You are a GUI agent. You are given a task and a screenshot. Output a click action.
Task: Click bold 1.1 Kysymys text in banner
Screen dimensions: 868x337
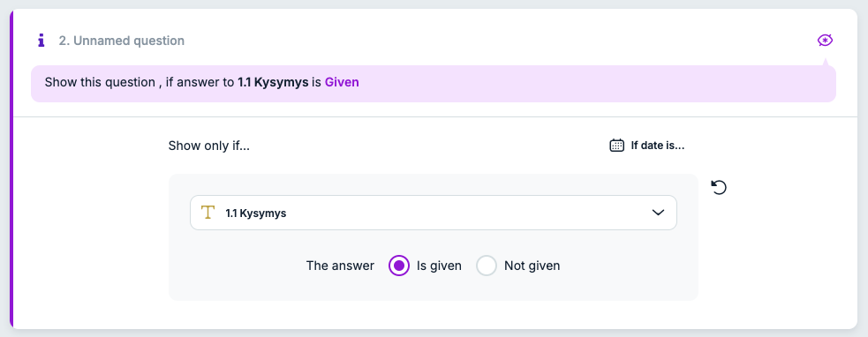coord(273,82)
